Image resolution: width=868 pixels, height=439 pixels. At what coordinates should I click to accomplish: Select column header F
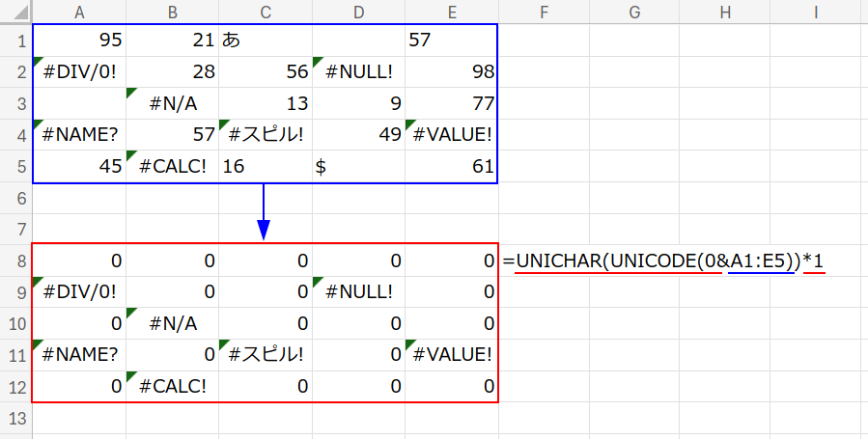(545, 11)
